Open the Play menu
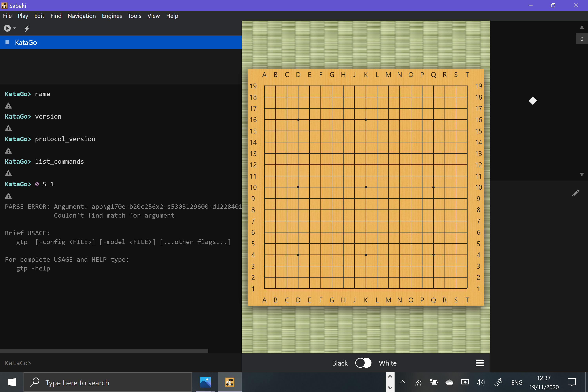588x392 pixels. click(x=23, y=16)
